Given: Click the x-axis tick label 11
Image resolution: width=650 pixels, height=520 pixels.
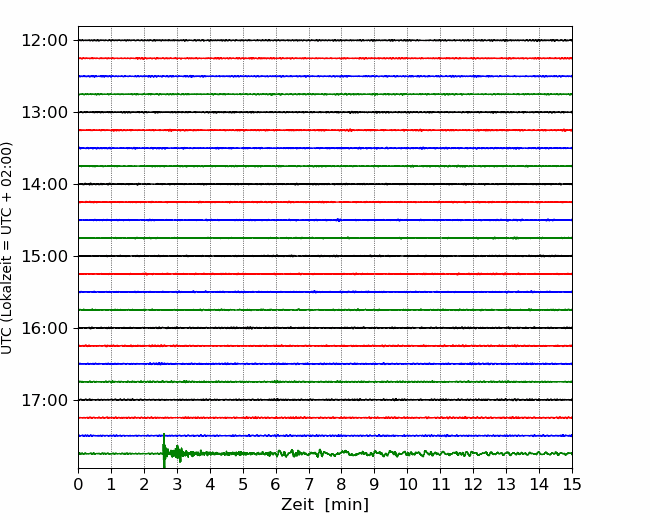Looking at the screenshot, I should click(441, 484).
